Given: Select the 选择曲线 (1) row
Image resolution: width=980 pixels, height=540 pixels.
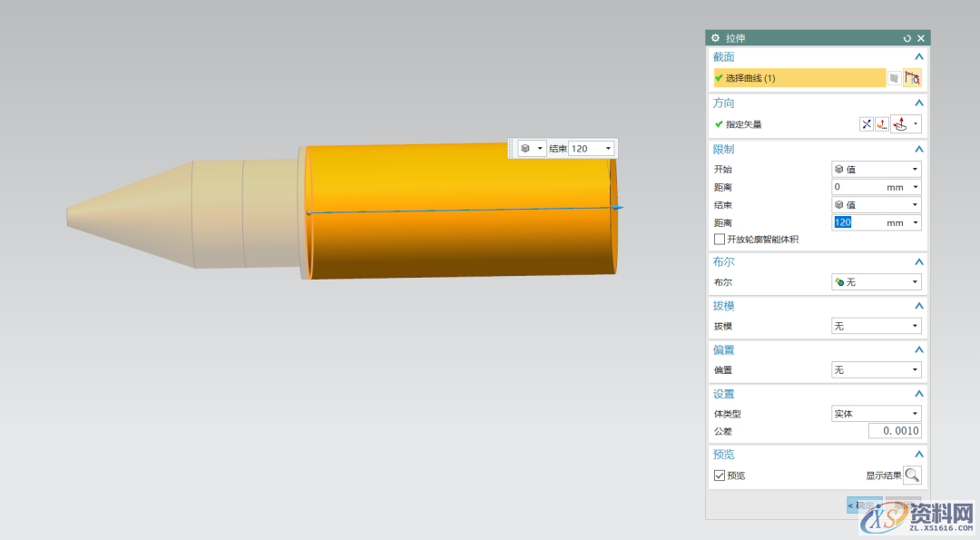Looking at the screenshot, I should click(x=799, y=78).
